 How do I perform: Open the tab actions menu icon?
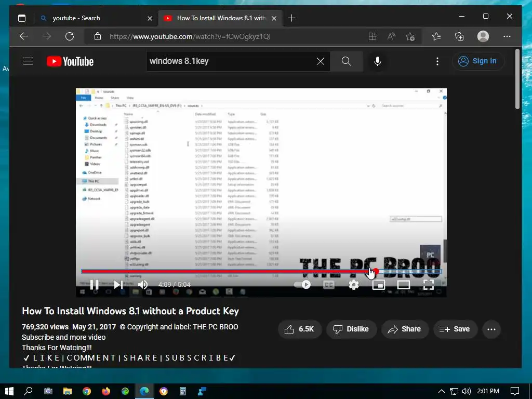22,18
